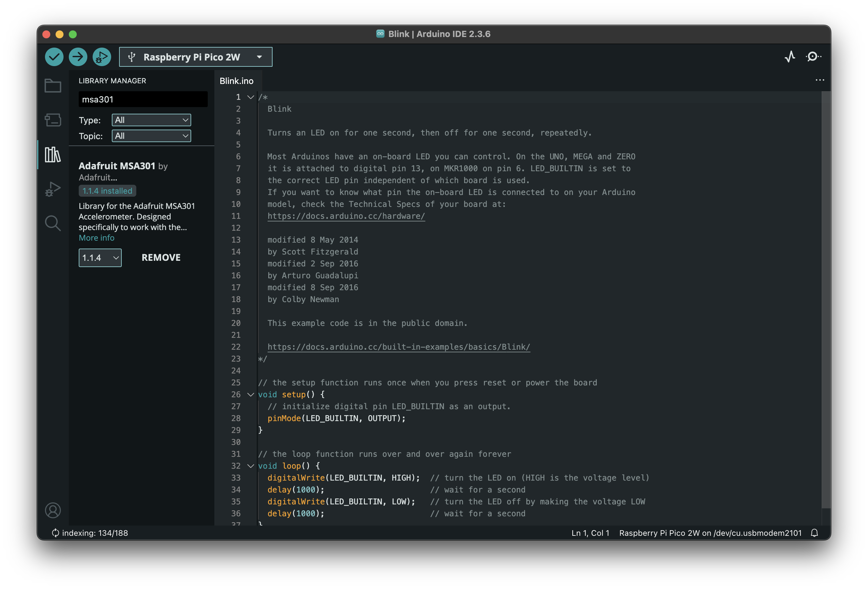This screenshot has width=868, height=589.
Task: Open notifications with the bell icon
Action: click(814, 532)
